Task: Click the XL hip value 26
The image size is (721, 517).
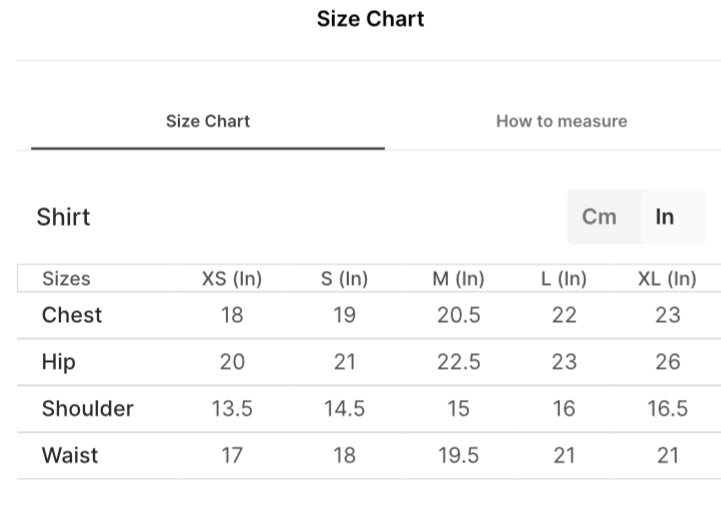Action: pos(667,362)
